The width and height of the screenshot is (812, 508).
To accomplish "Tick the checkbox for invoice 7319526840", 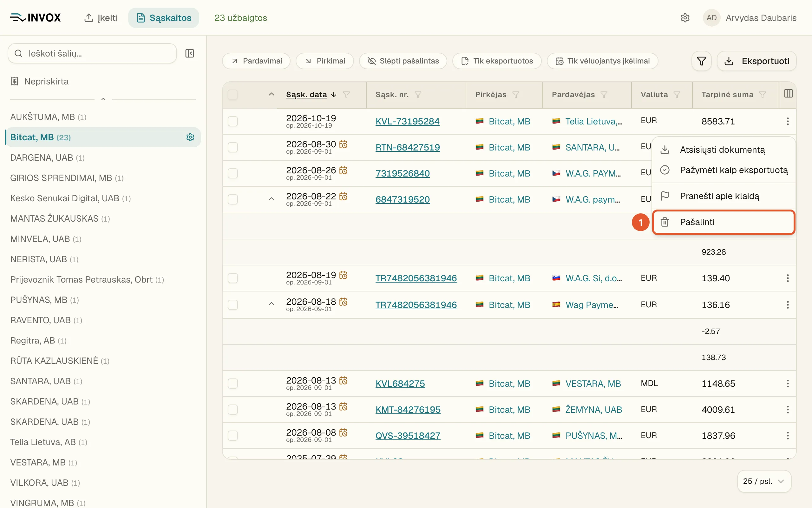I will click(x=232, y=173).
